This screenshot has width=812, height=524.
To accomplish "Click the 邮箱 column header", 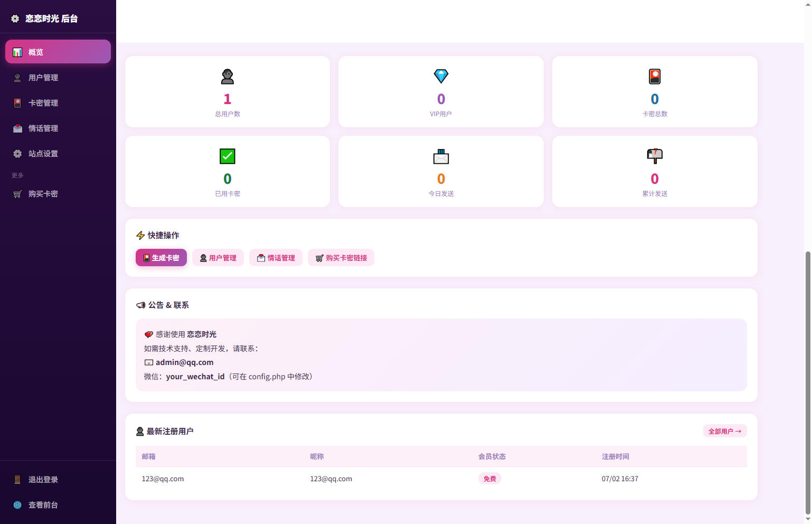I will (x=148, y=456).
